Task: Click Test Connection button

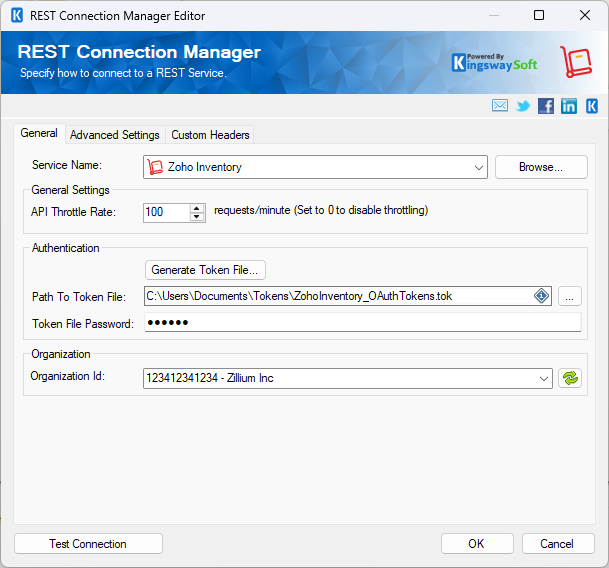Action: pos(88,544)
